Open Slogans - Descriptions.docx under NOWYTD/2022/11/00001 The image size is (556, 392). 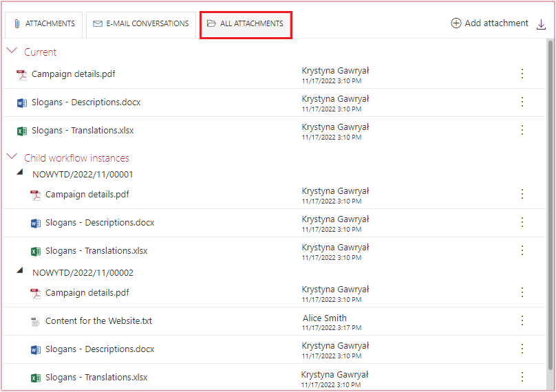pyautogui.click(x=100, y=223)
